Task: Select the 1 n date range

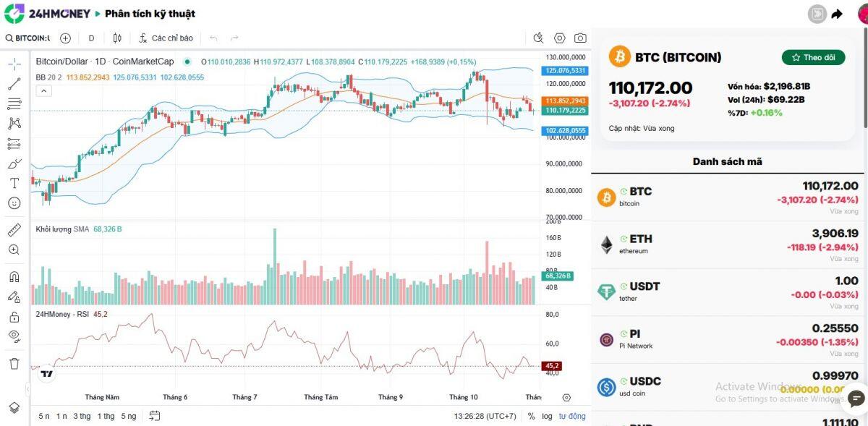Action: (61, 416)
